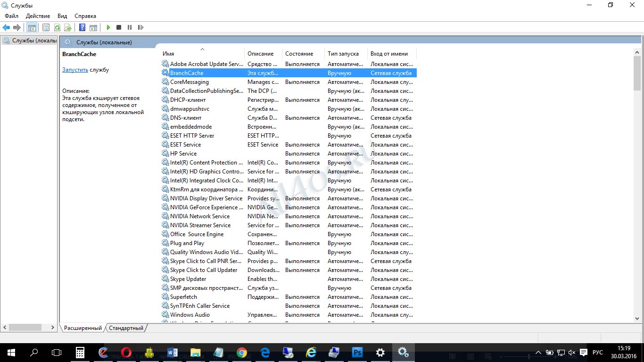Select the BranchCache service row
Screen dimensions: 644x362
tap(289, 73)
